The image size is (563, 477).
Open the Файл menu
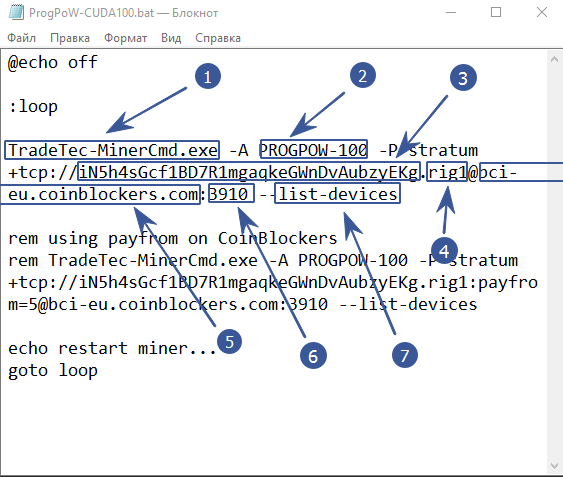pyautogui.click(x=22, y=38)
